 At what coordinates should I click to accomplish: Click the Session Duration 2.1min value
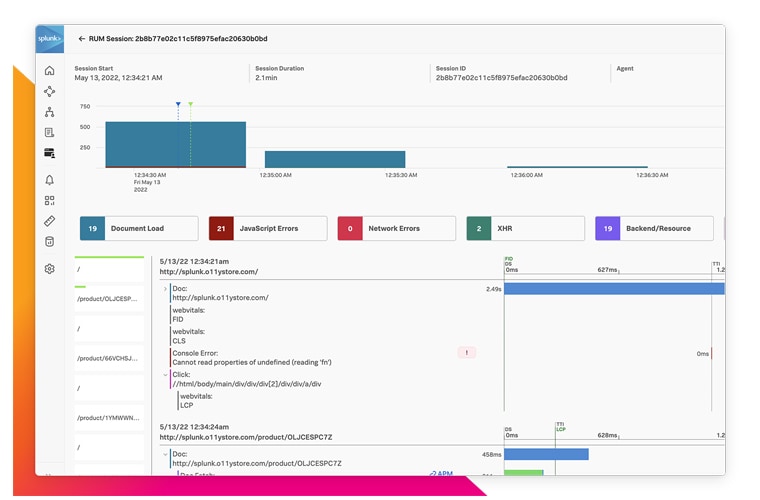pyautogui.click(x=266, y=78)
